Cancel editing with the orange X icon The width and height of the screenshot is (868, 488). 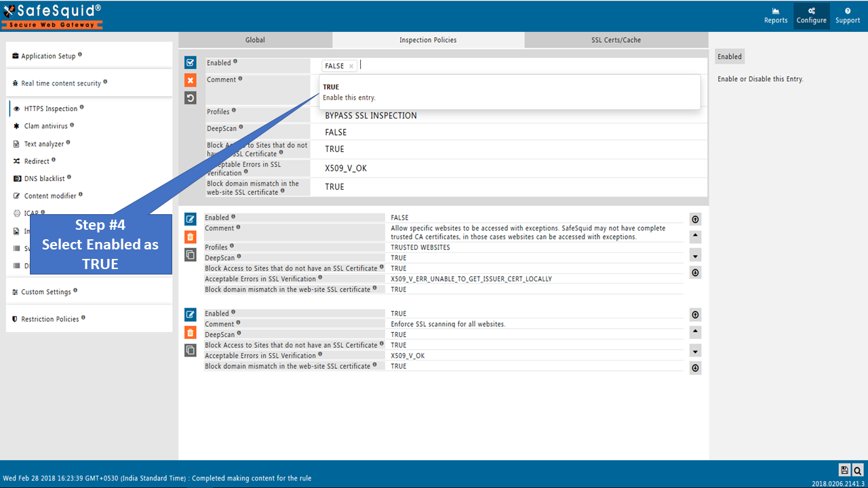click(191, 80)
